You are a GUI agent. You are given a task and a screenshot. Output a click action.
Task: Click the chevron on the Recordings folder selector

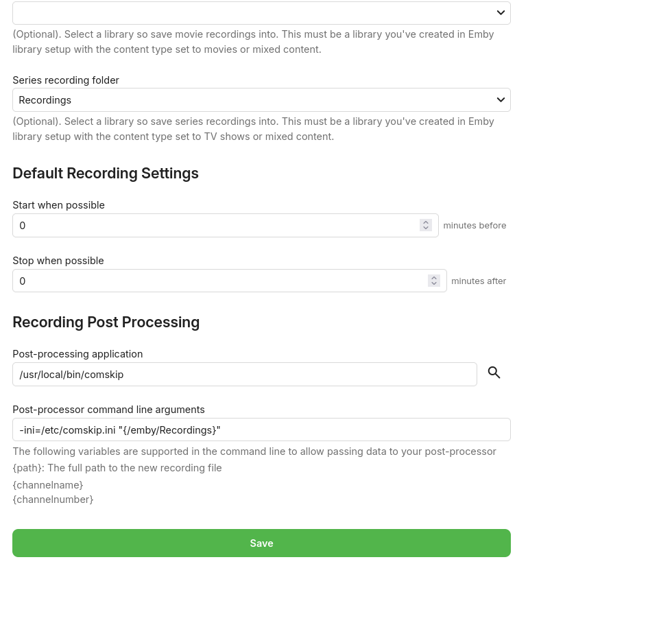point(501,99)
